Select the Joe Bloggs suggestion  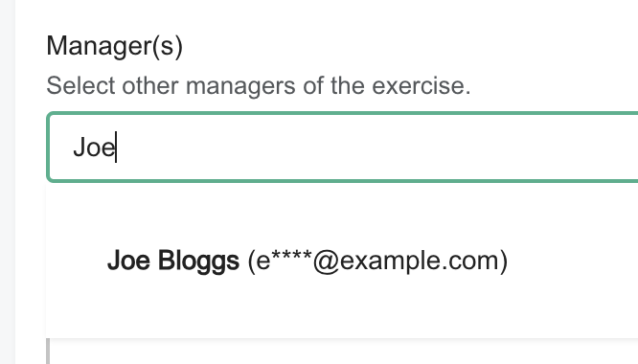pos(343,261)
